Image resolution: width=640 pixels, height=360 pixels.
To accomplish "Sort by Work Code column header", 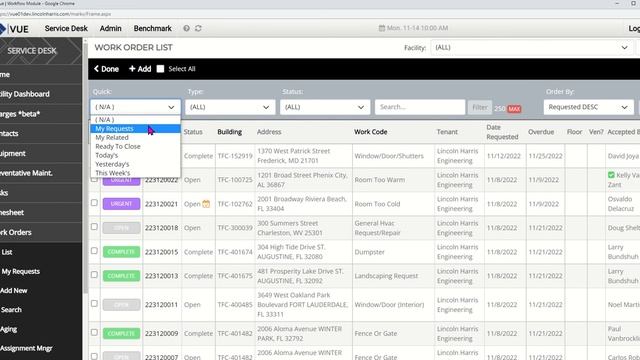I will tap(371, 132).
